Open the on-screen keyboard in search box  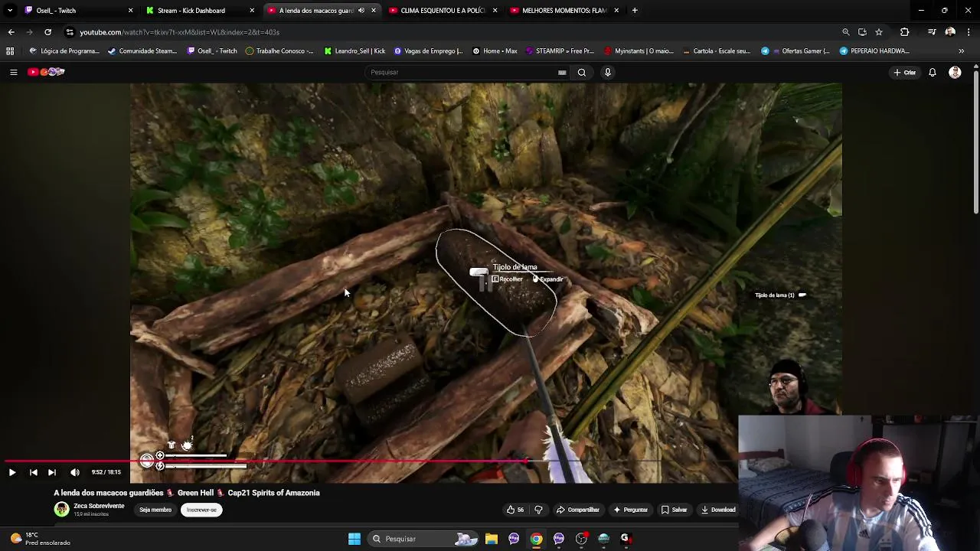click(x=562, y=72)
